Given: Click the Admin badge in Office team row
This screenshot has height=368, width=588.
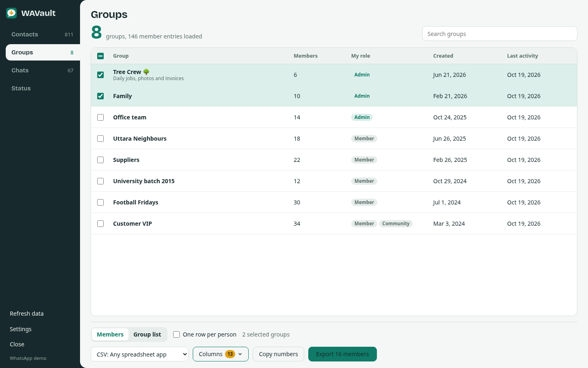Looking at the screenshot, I should click(x=362, y=117).
